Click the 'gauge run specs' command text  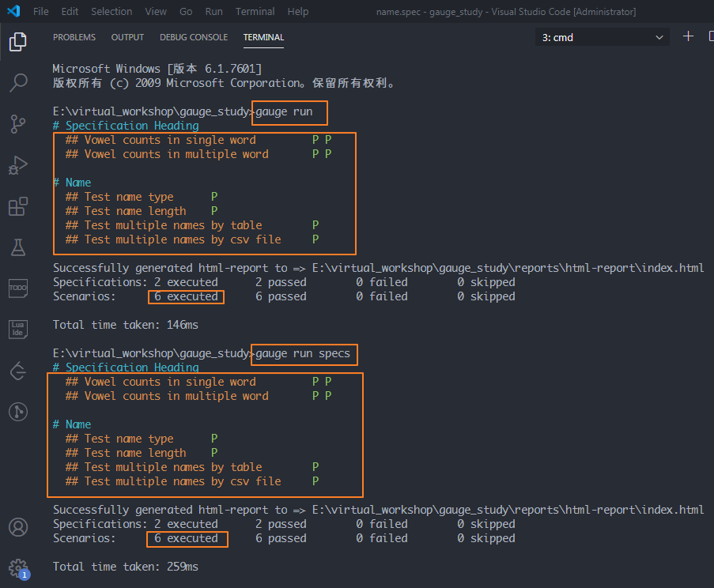303,353
